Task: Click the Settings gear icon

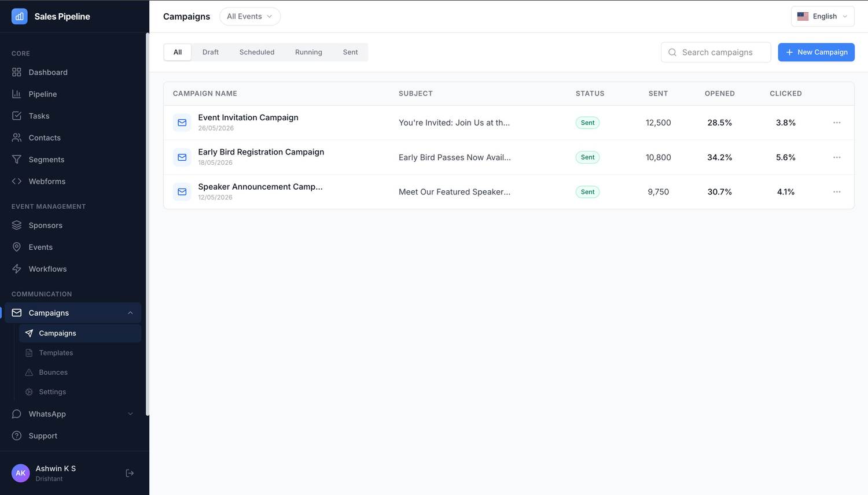Action: 29,392
